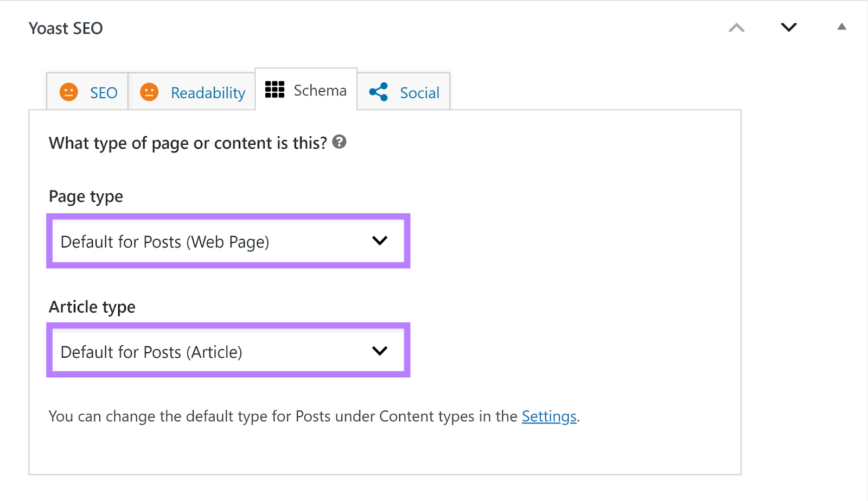This screenshot has height=501, width=868.
Task: Switch to the Social tab
Action: (x=420, y=92)
